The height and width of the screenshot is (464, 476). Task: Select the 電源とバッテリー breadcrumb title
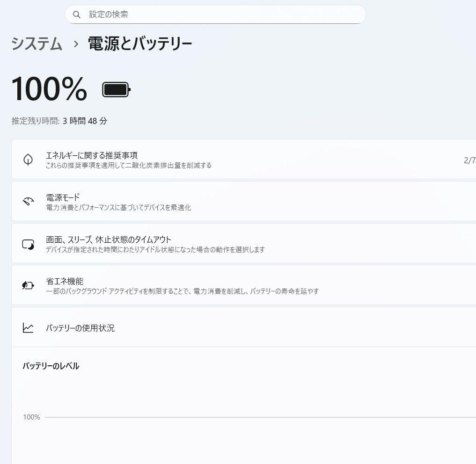coord(138,43)
